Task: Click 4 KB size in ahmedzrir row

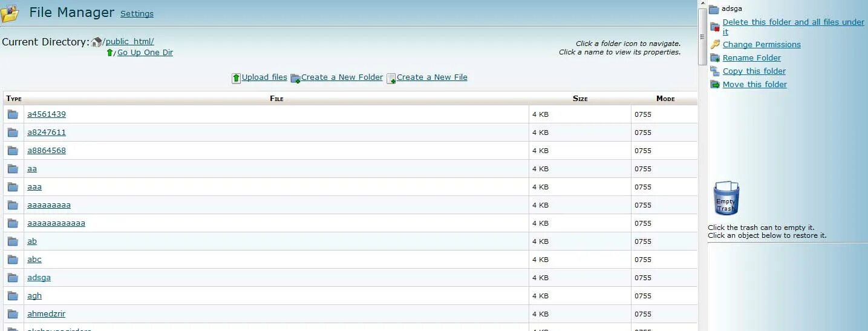Action: point(540,314)
